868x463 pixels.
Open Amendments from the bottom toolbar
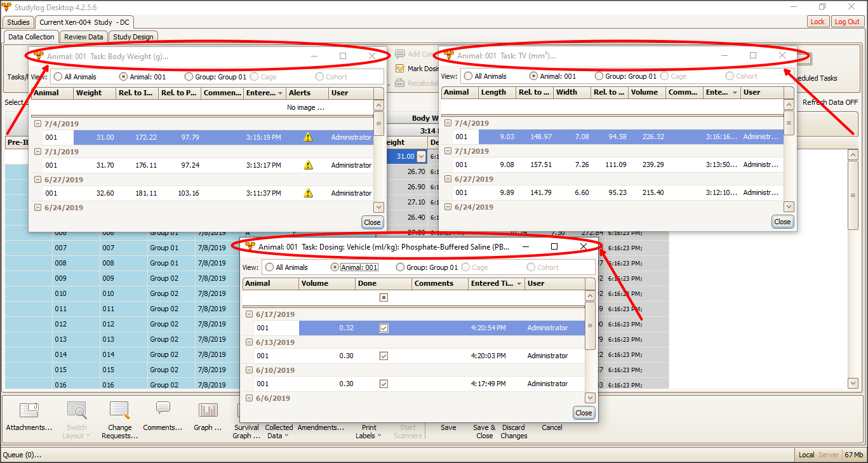click(321, 427)
